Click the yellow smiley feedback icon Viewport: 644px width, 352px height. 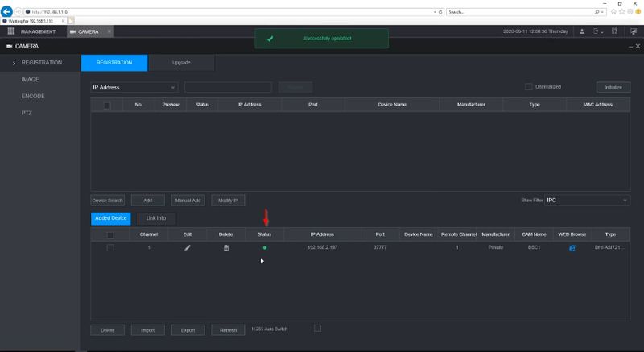tap(638, 12)
